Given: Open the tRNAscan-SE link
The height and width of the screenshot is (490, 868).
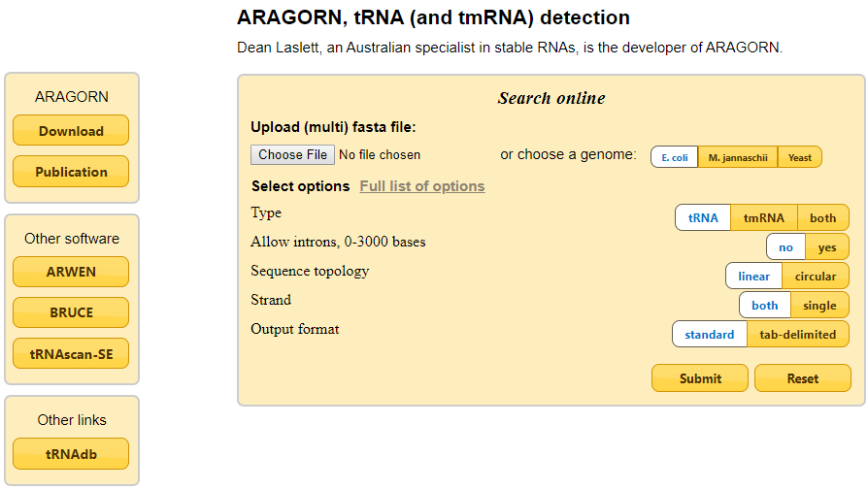Looking at the screenshot, I should coord(71,354).
